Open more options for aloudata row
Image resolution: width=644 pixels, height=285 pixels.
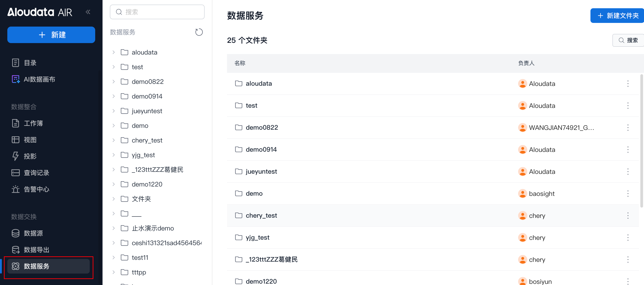pos(628,84)
